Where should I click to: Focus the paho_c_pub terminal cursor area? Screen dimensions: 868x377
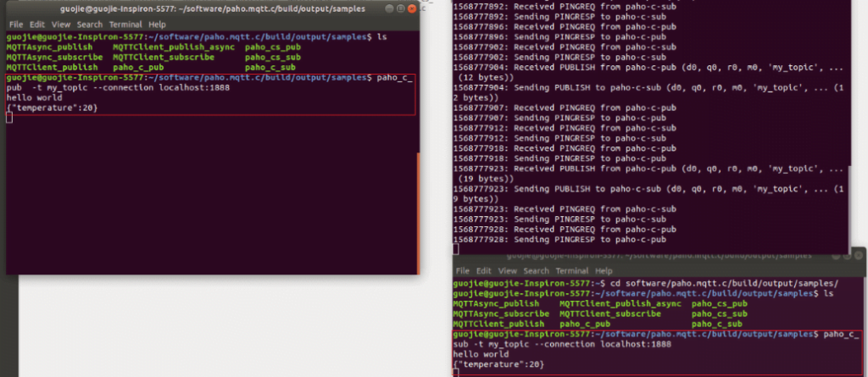click(8, 118)
